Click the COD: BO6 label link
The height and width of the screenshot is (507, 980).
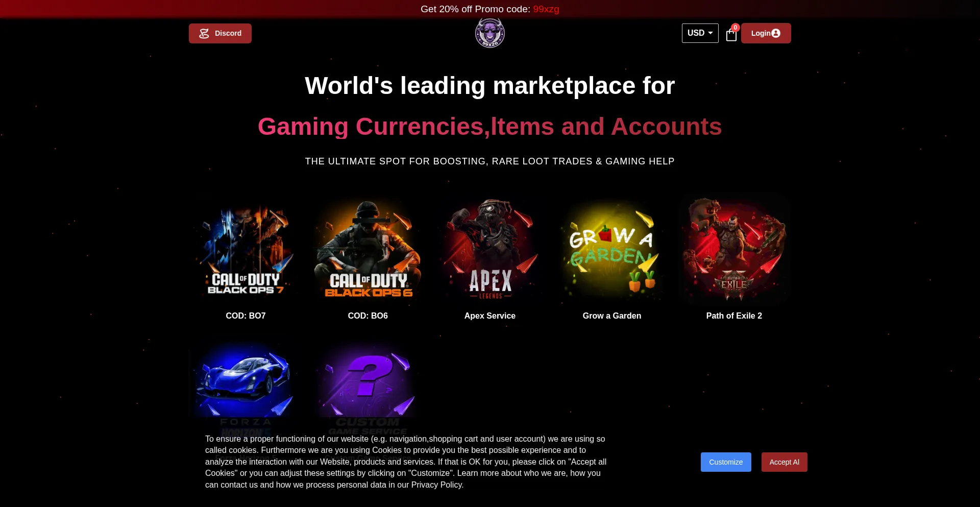[367, 316]
